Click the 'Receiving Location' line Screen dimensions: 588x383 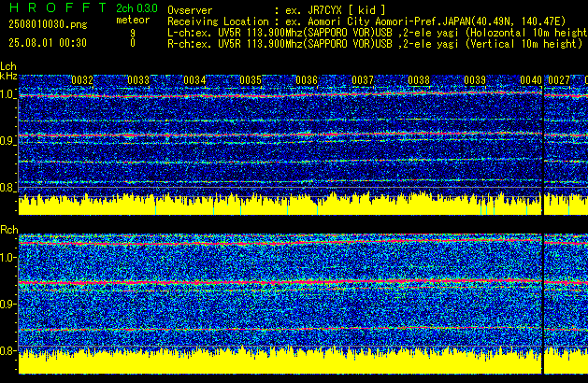point(366,21)
